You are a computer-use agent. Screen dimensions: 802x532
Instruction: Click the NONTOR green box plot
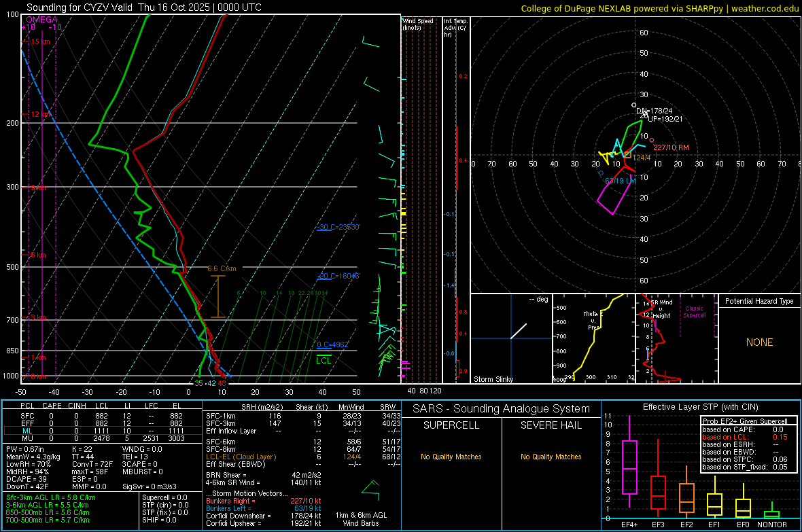[x=772, y=514]
